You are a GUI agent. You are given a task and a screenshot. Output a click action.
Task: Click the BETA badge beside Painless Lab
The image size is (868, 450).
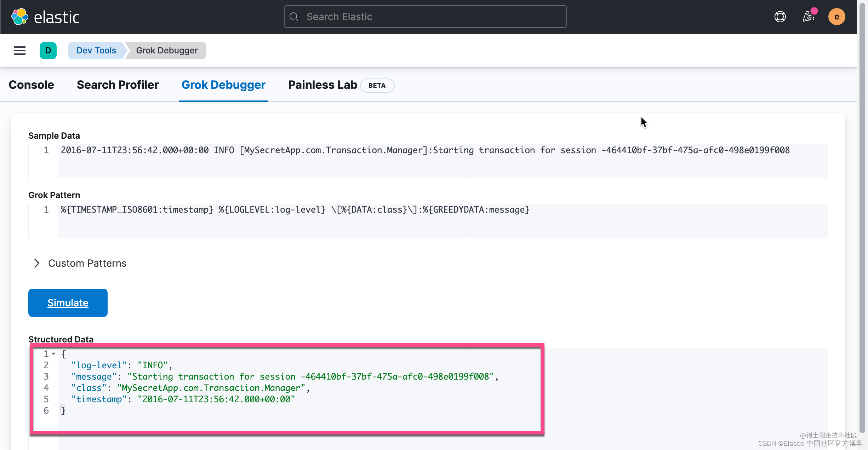click(x=377, y=86)
